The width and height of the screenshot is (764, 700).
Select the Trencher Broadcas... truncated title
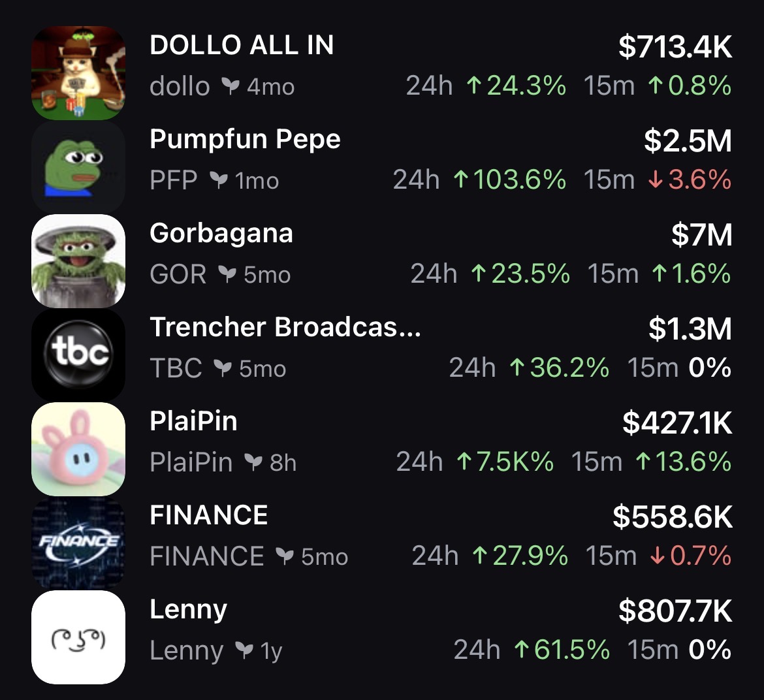coord(285,327)
